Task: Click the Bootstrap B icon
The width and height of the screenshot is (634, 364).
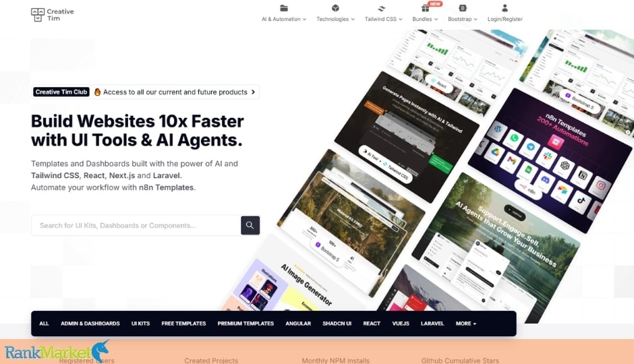Action: pos(463,8)
